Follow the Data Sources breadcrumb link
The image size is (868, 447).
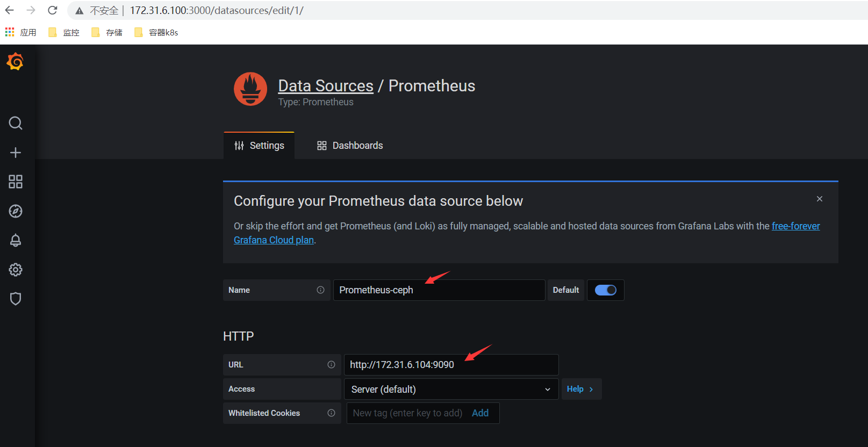[325, 86]
